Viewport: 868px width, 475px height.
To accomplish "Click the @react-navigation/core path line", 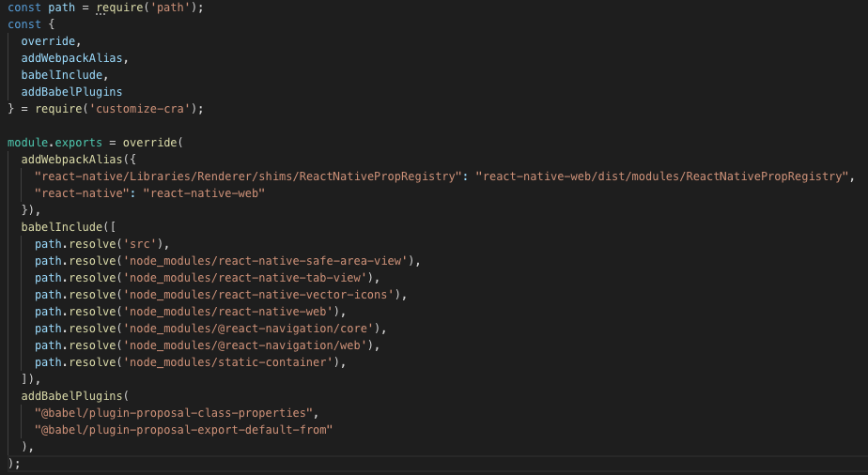I will [211, 329].
